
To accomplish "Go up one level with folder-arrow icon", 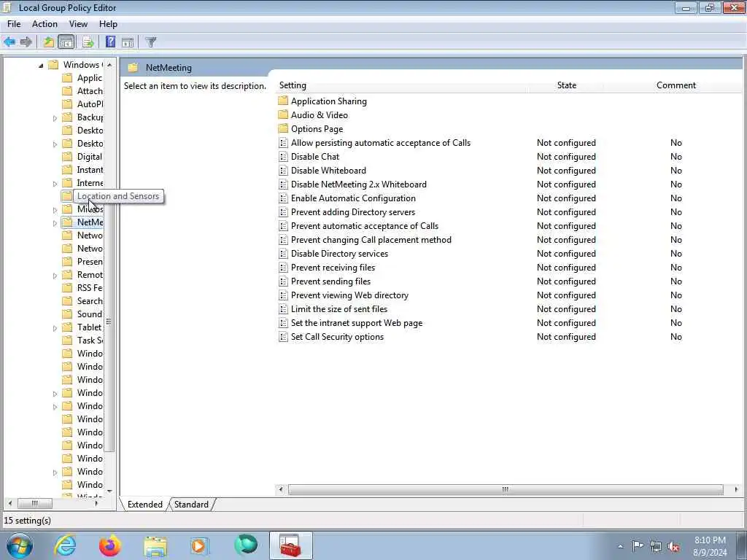I will click(49, 42).
